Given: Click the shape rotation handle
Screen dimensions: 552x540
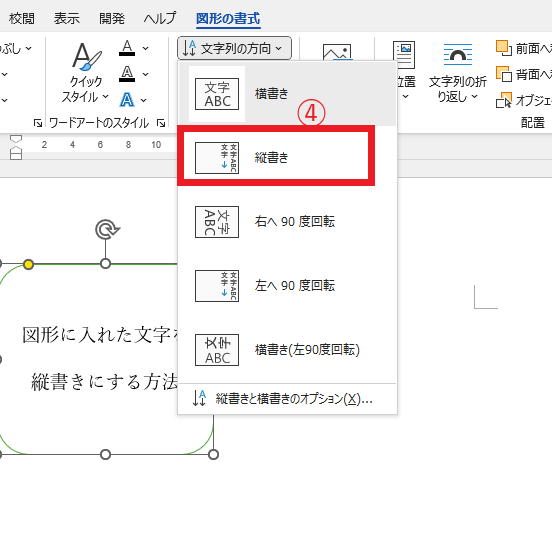Looking at the screenshot, I should [x=107, y=230].
